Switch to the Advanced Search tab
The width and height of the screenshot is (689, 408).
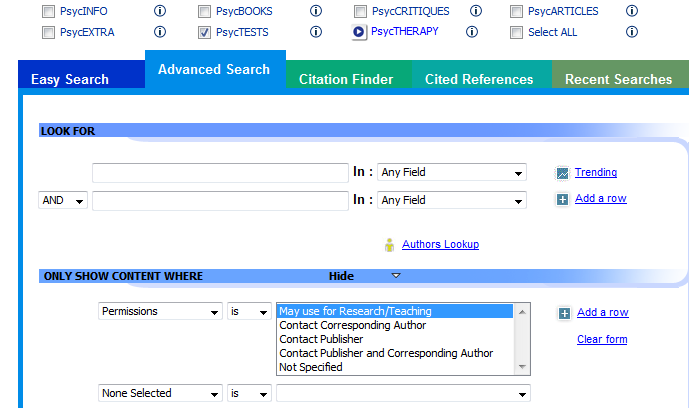tap(215, 69)
